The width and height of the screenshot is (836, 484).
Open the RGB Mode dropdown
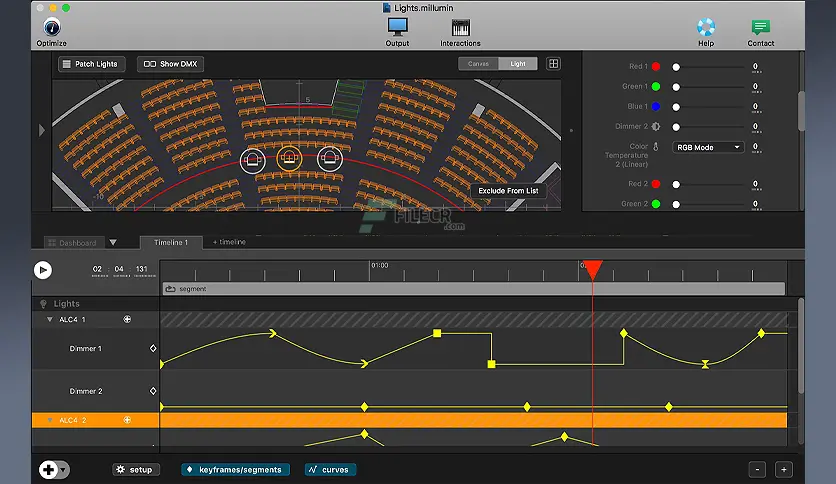[x=709, y=147]
